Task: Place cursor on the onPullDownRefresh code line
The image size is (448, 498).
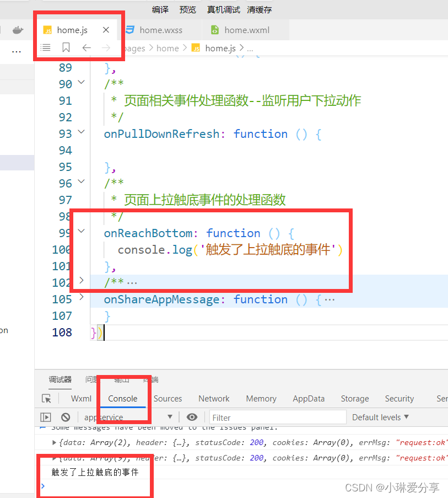Action: click(213, 133)
